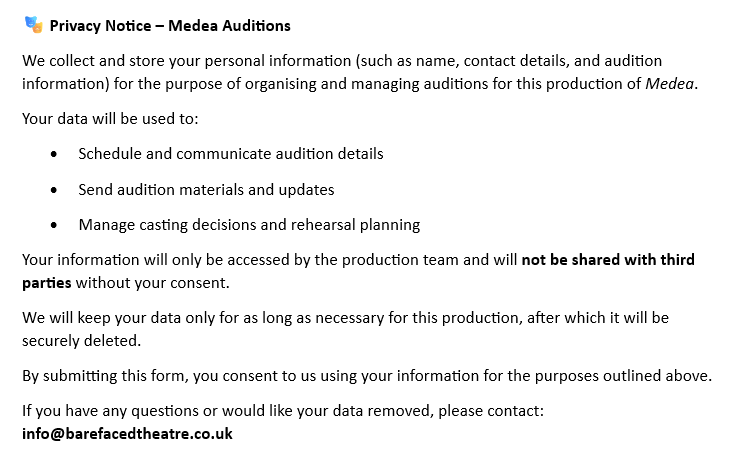
Task: Click the bullet marker before "Manage casting decisions"
Action: point(53,225)
